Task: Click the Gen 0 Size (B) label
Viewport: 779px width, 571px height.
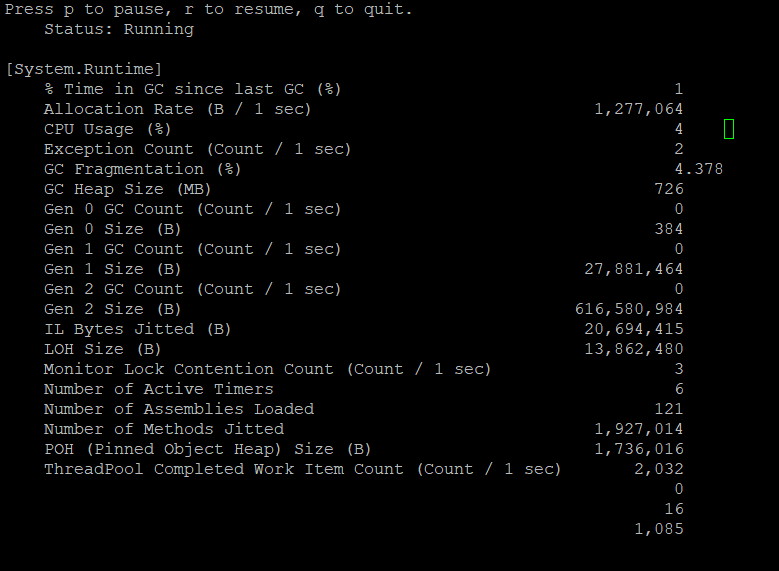Action: click(112, 229)
